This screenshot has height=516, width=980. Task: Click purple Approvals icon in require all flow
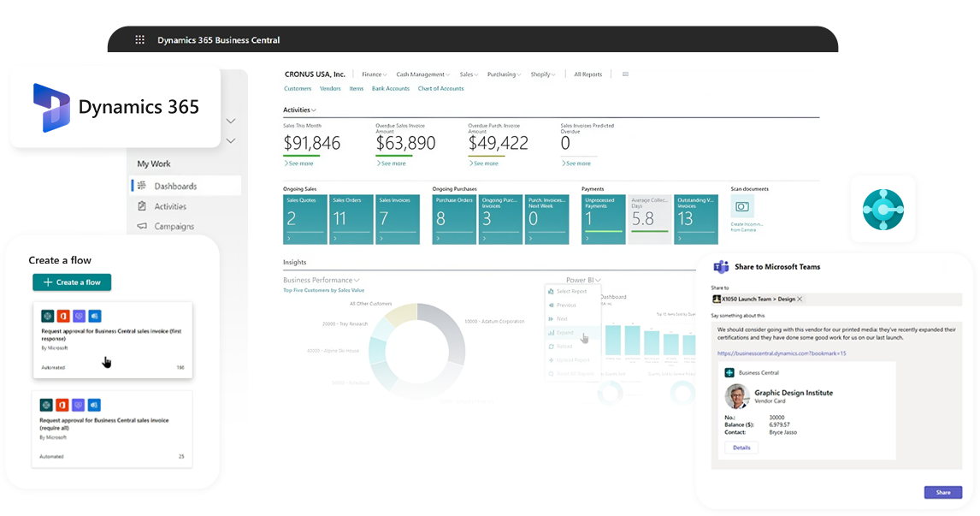(78, 405)
